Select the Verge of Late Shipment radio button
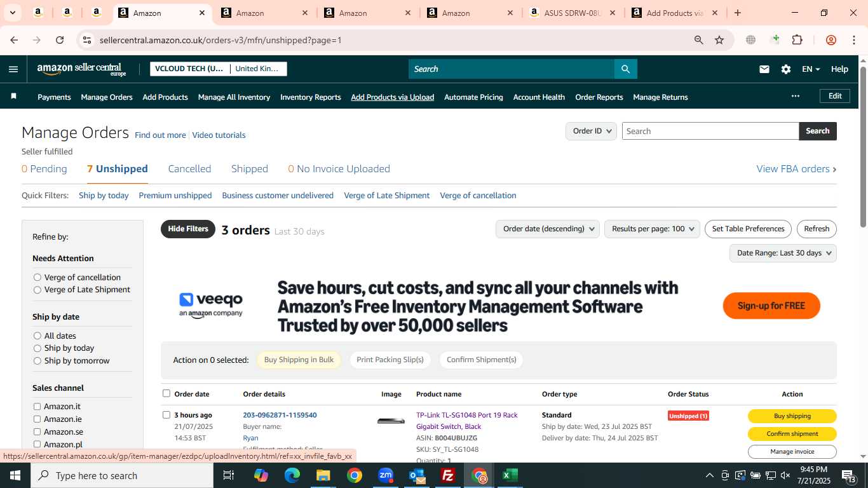This screenshot has height=488, width=868. click(37, 290)
